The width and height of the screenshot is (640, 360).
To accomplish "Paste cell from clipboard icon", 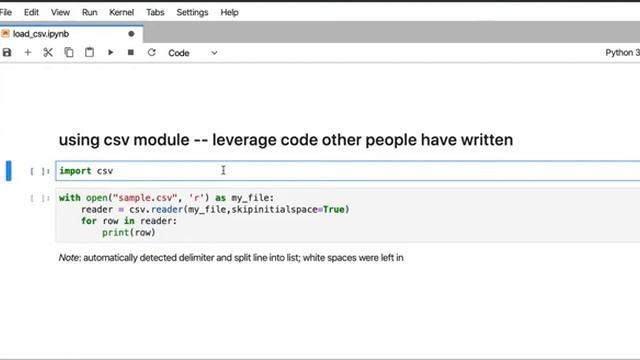I will coord(89,53).
